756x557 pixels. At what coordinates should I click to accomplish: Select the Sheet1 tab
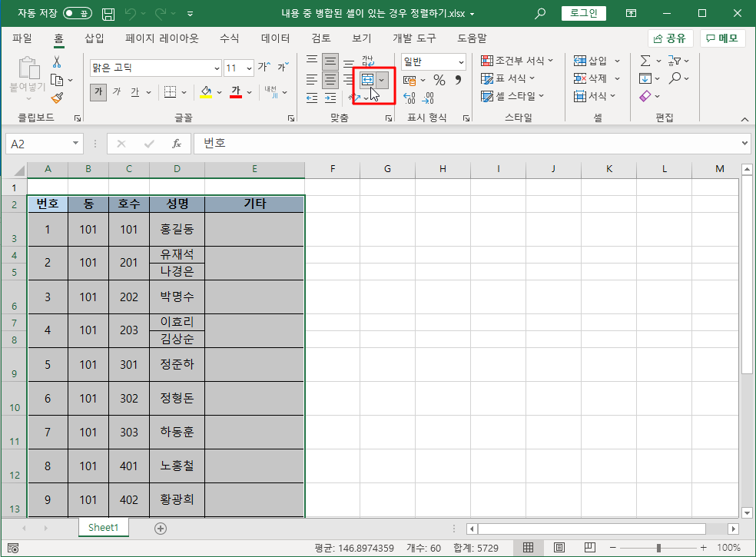103,528
